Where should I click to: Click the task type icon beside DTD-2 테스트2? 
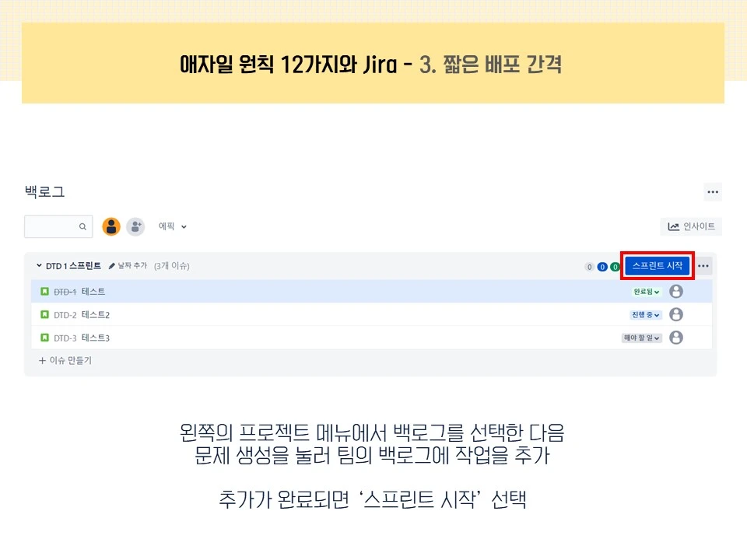point(43,314)
